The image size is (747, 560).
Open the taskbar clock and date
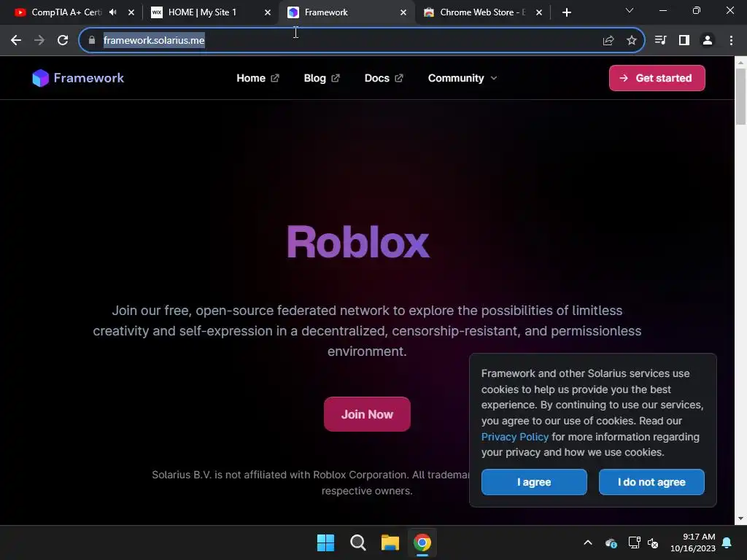[x=693, y=542]
